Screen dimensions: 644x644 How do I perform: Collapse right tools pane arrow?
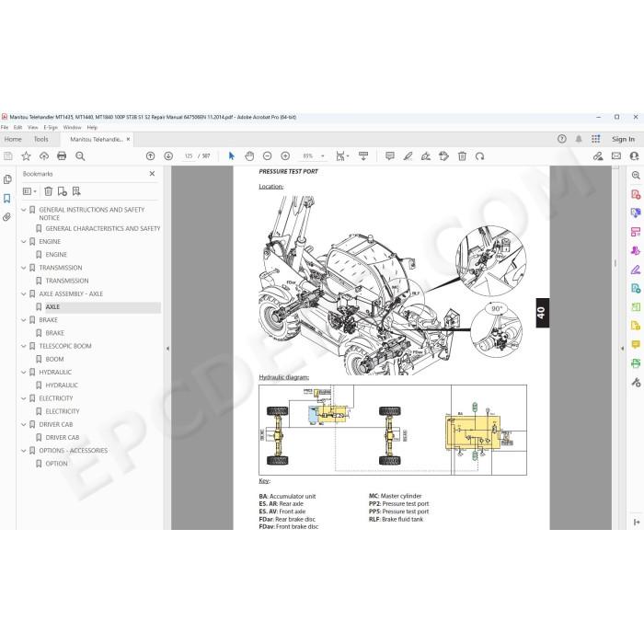coord(622,349)
